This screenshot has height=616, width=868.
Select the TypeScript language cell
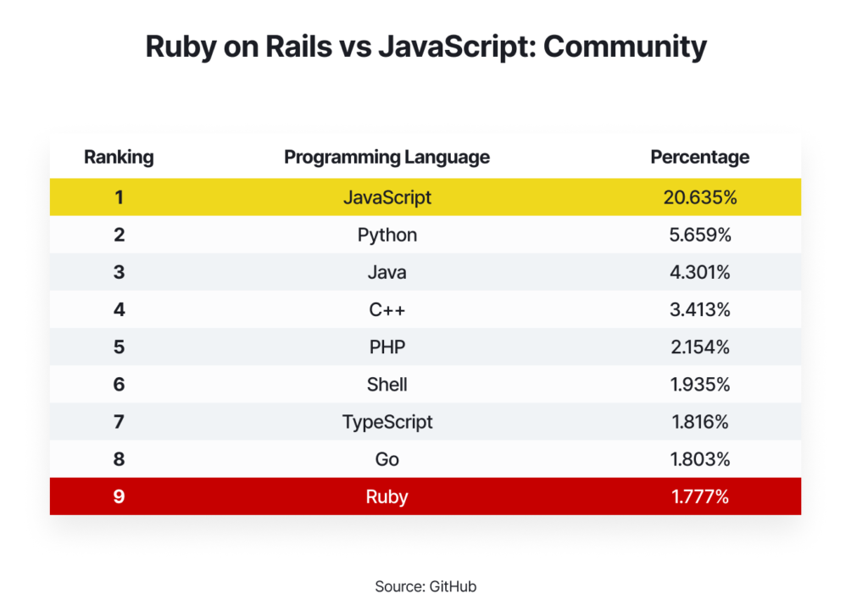click(x=387, y=421)
